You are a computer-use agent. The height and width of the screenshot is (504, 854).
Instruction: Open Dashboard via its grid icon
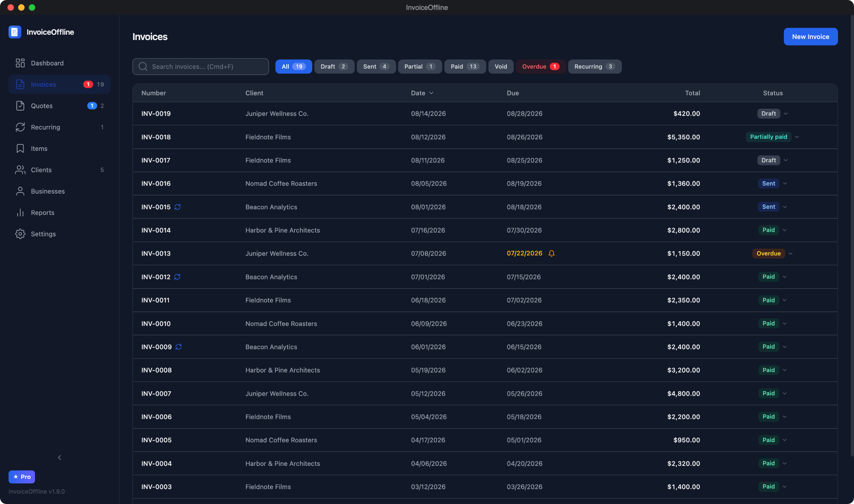tap(20, 63)
